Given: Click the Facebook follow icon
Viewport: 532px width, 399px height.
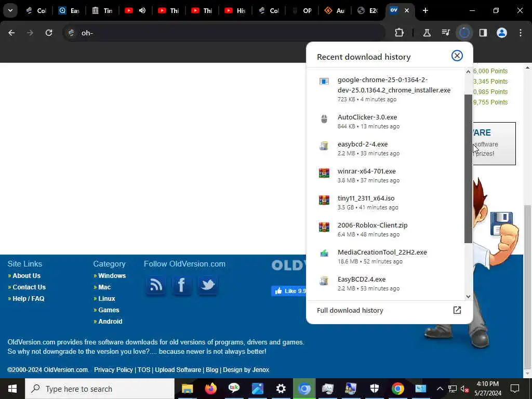Looking at the screenshot, I should [x=181, y=285].
